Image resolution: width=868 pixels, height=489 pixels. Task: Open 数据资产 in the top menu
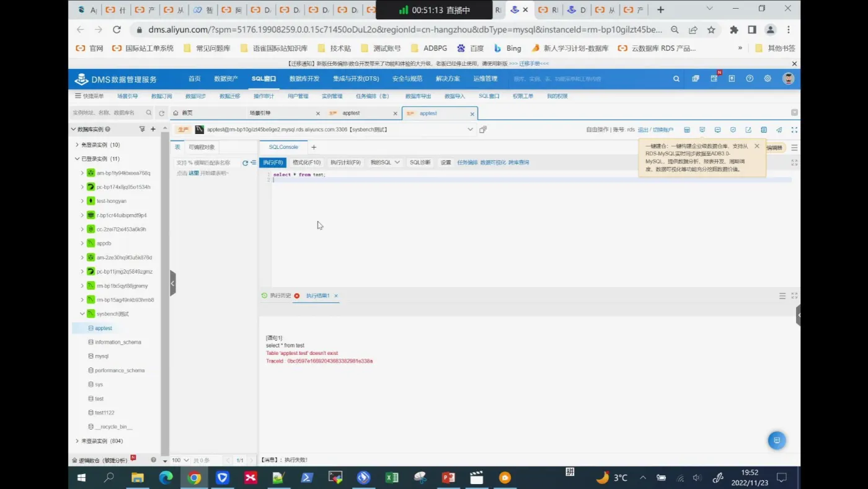(226, 79)
